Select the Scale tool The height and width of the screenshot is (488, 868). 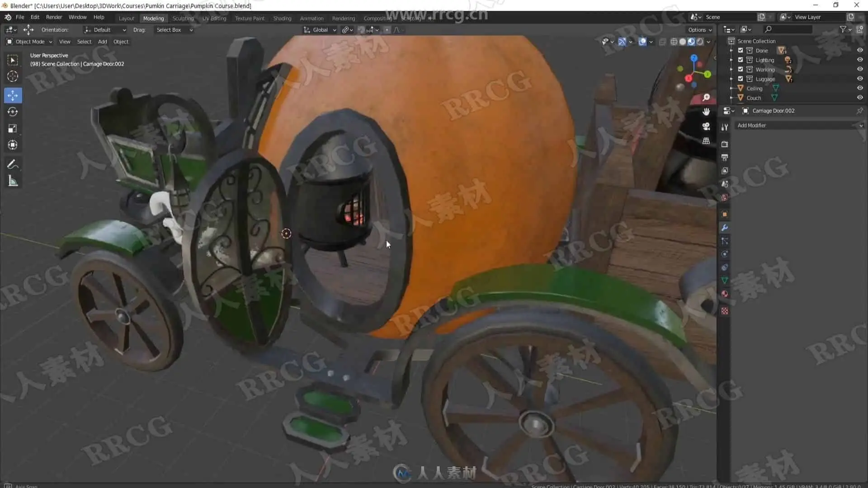13,128
